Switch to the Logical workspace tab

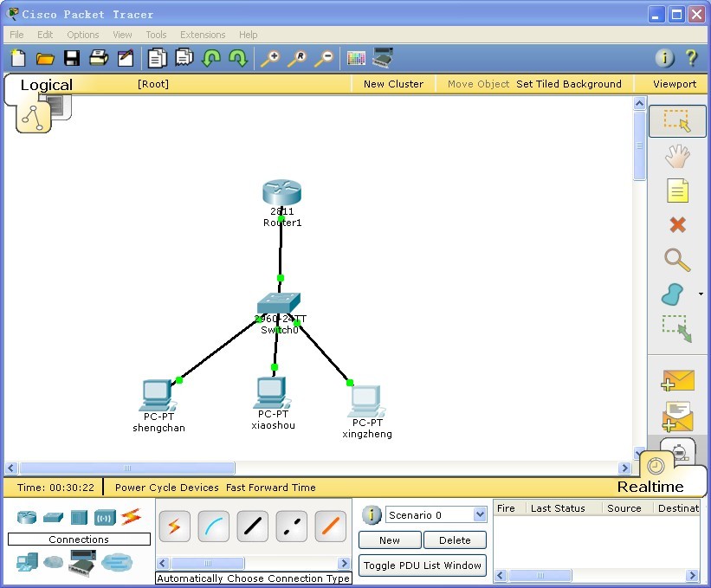click(46, 85)
